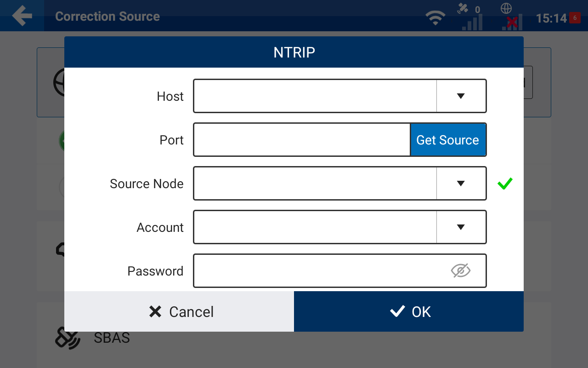
Task: Go back using the arrow icon
Action: [22, 16]
